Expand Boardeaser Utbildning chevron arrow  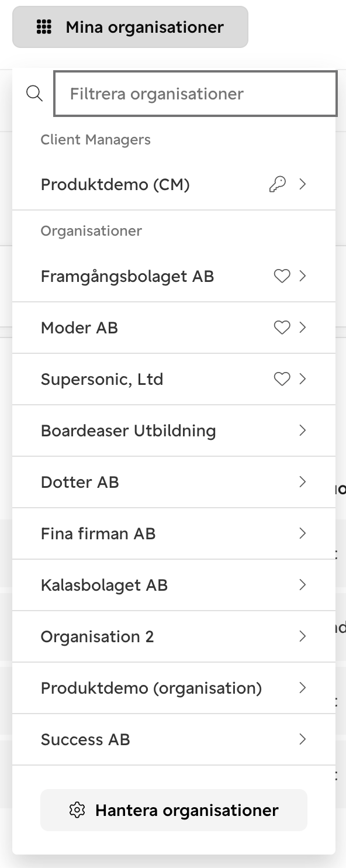tap(302, 430)
